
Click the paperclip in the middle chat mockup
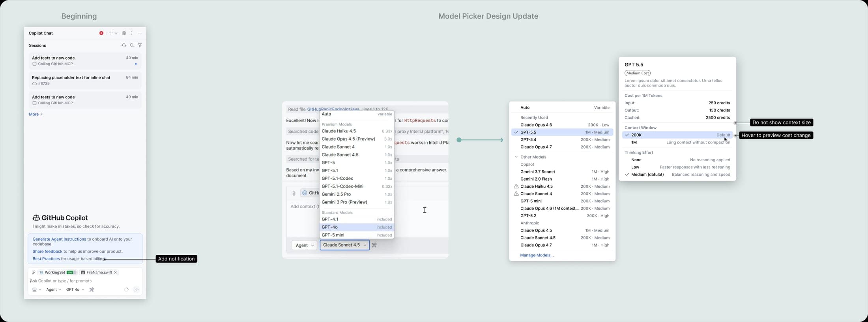pyautogui.click(x=294, y=193)
